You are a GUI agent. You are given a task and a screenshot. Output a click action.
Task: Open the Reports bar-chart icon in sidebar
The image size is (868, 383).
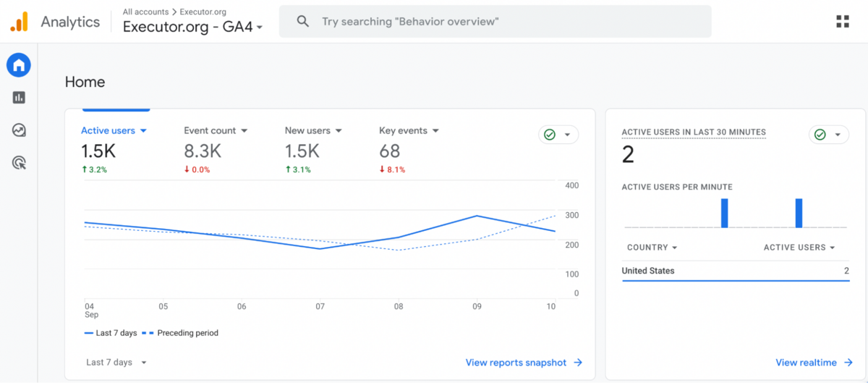pyautogui.click(x=19, y=98)
